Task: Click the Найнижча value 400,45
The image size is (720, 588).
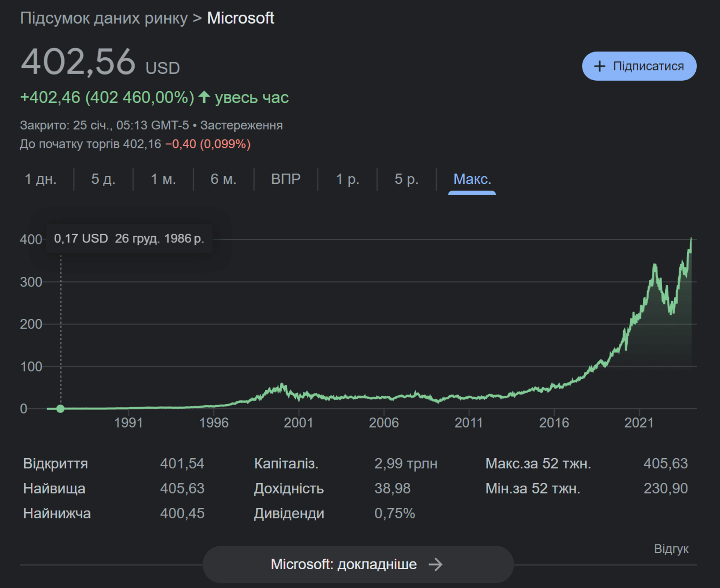Action: pos(182,513)
